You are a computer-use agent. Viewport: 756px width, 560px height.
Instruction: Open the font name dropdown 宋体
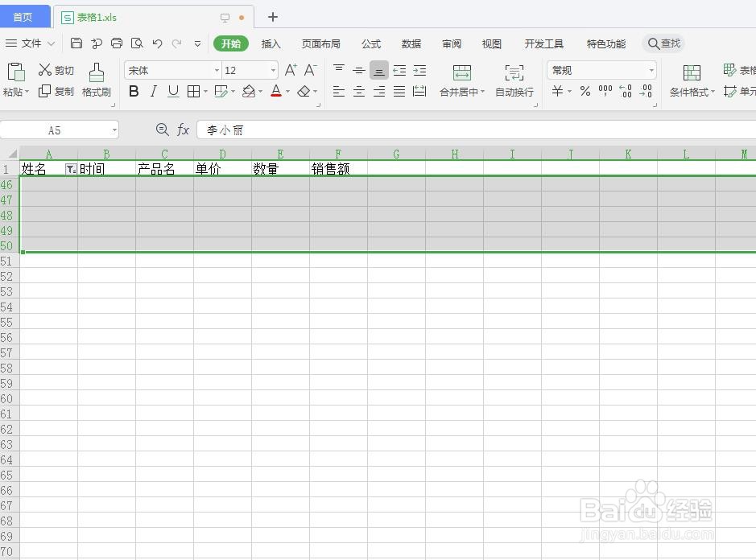coord(217,70)
